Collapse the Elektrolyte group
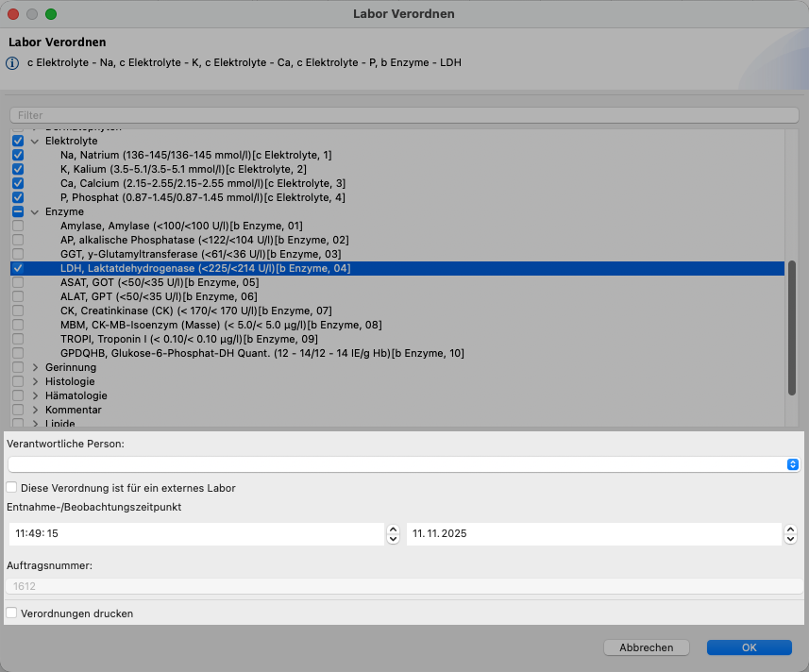Image resolution: width=809 pixels, height=672 pixels. point(35,141)
